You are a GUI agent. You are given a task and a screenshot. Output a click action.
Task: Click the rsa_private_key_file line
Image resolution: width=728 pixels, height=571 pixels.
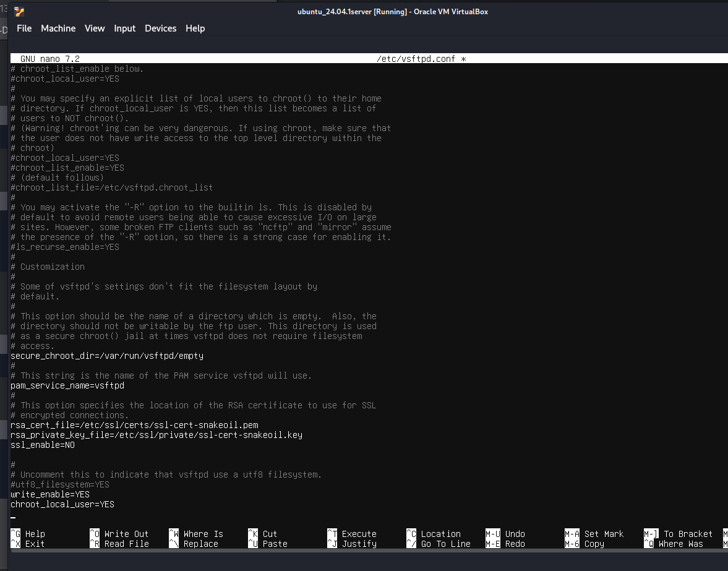pos(156,435)
